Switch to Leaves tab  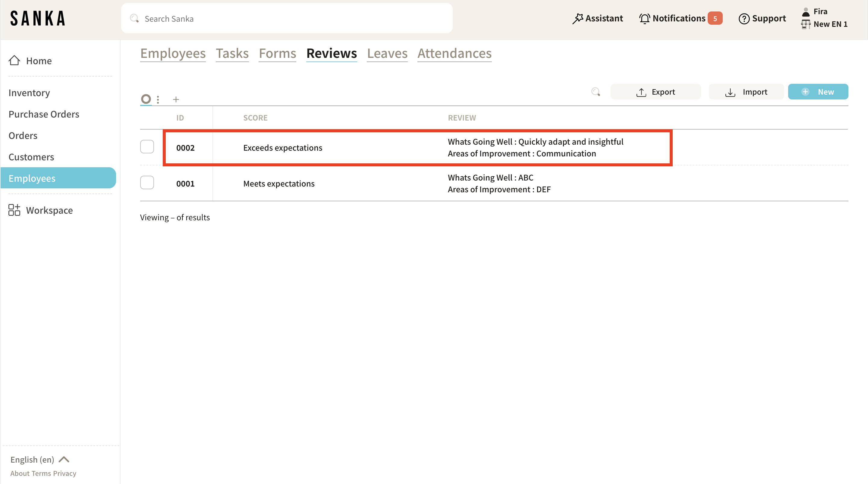(x=387, y=53)
